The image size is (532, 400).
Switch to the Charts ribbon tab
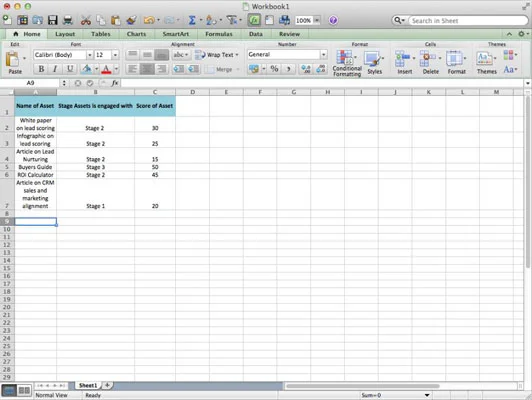136,34
